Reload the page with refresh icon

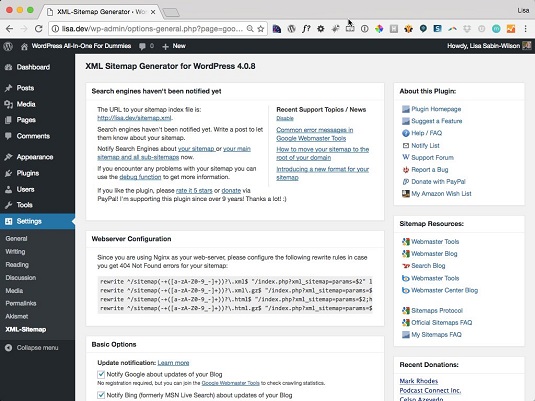[x=39, y=29]
